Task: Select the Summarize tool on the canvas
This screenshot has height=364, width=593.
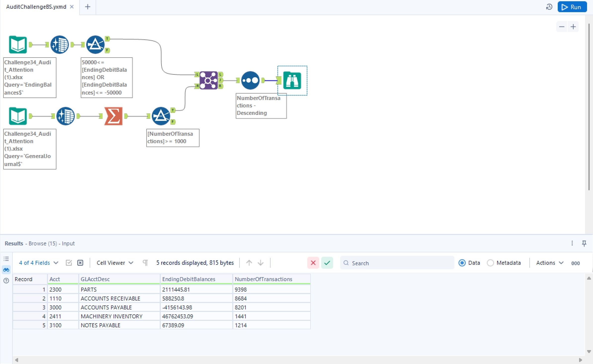Action: 114,116
